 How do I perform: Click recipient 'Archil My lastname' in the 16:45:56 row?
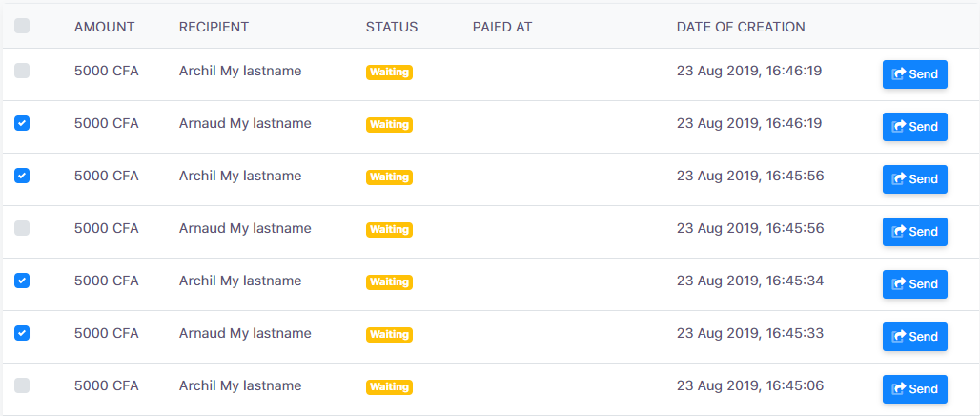pos(240,177)
